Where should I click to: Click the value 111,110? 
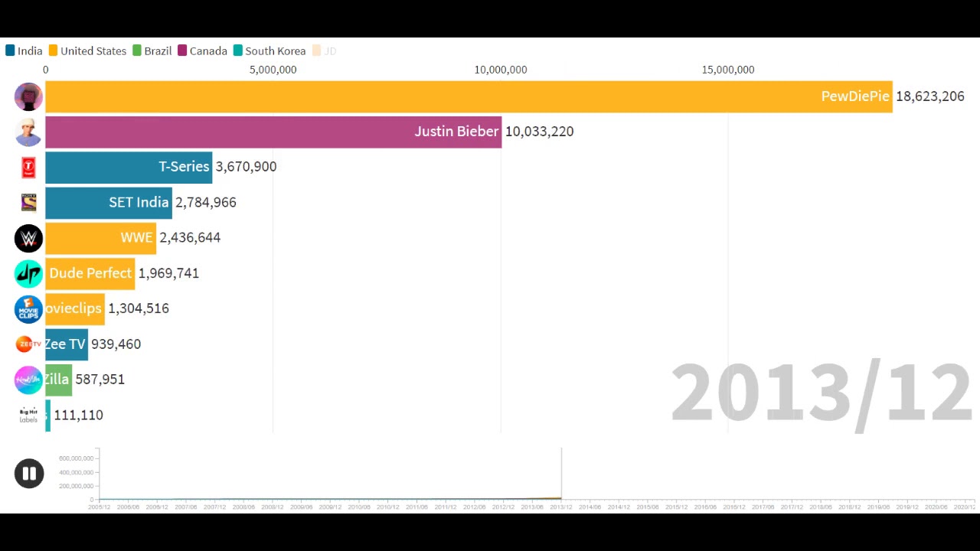78,415
